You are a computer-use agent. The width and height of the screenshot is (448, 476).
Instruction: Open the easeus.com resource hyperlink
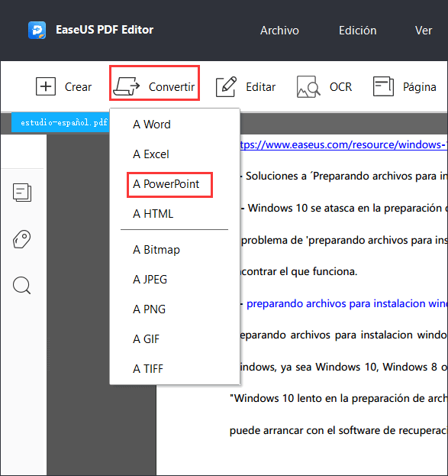[x=343, y=144]
